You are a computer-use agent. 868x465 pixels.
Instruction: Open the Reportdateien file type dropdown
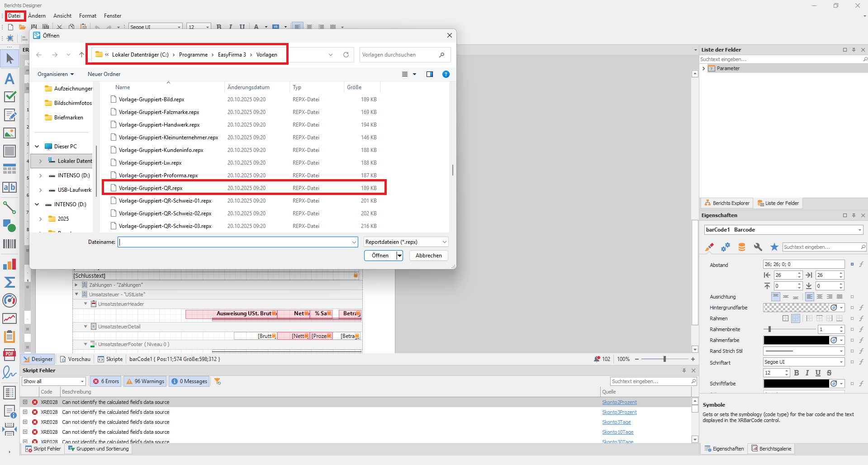(406, 242)
